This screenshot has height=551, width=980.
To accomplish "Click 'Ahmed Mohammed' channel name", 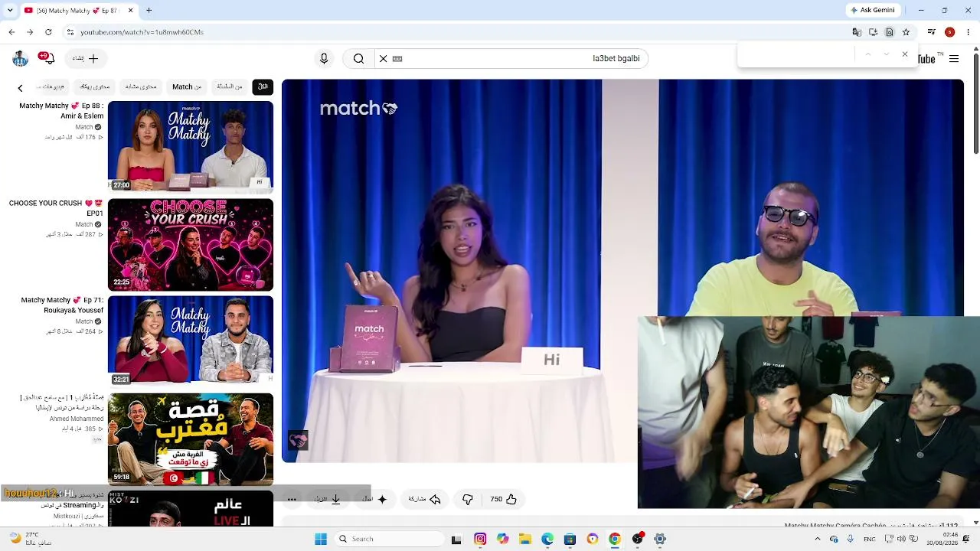I will (x=77, y=419).
